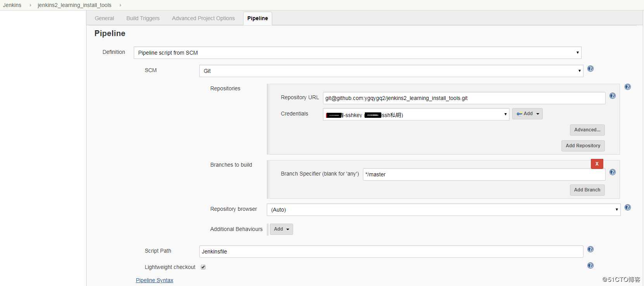Select the Pipeline tab
The height and width of the screenshot is (286, 644).
(257, 18)
